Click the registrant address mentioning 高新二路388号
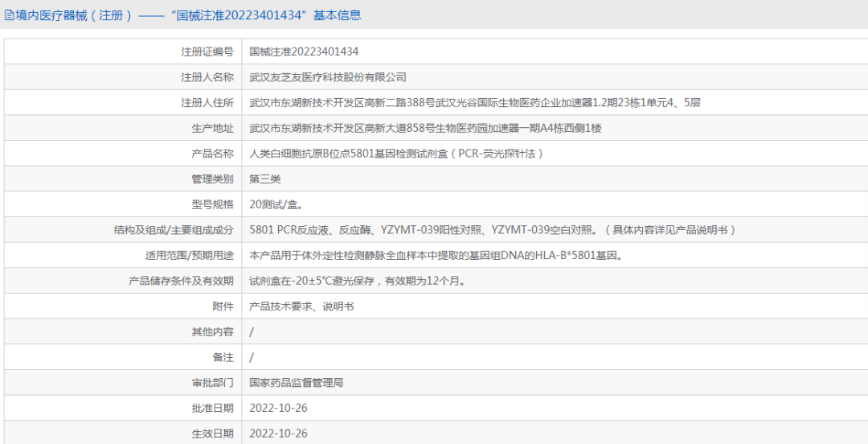Image resolution: width=868 pixels, height=444 pixels. coord(475,103)
